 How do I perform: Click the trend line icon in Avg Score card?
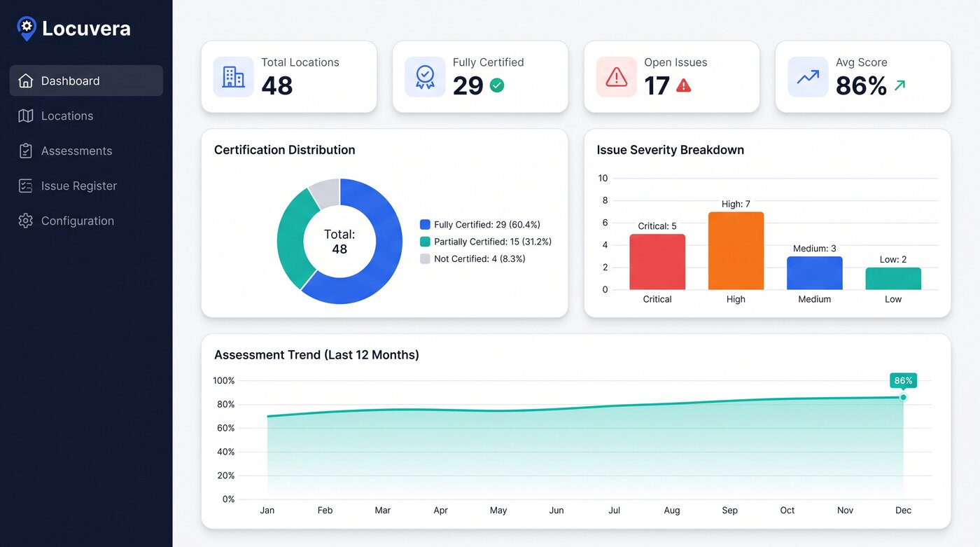click(x=808, y=77)
